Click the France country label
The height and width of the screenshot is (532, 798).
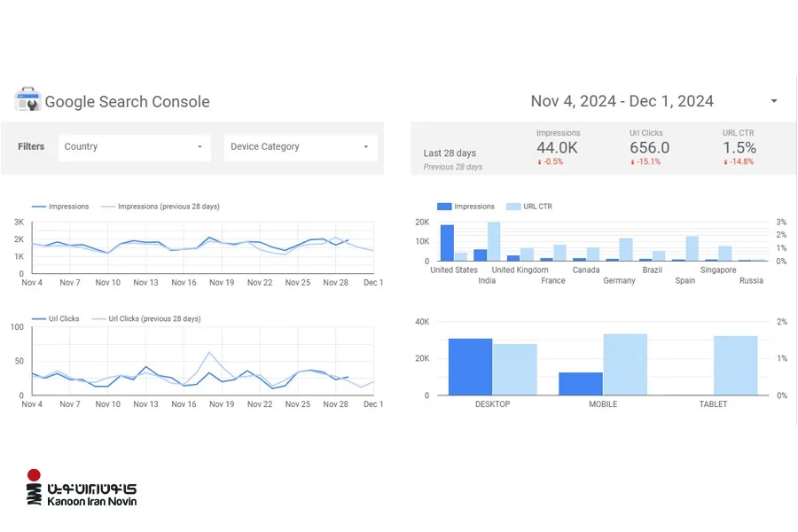coord(553,280)
